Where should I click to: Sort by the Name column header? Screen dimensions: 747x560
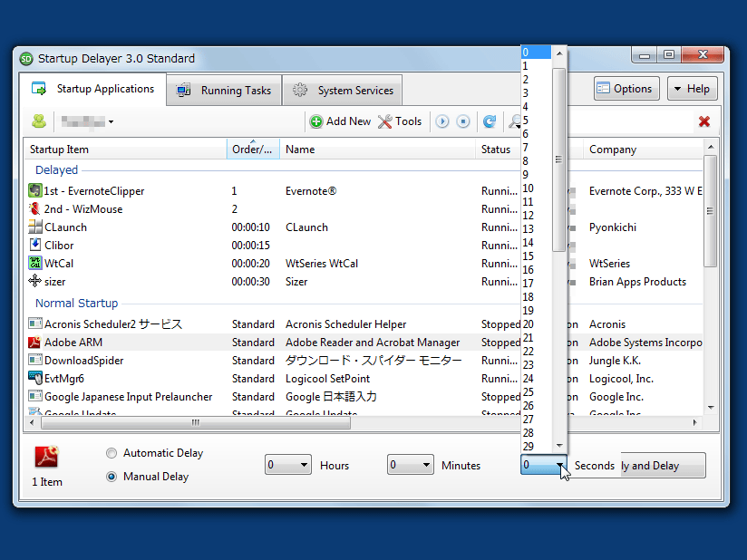tap(377, 150)
